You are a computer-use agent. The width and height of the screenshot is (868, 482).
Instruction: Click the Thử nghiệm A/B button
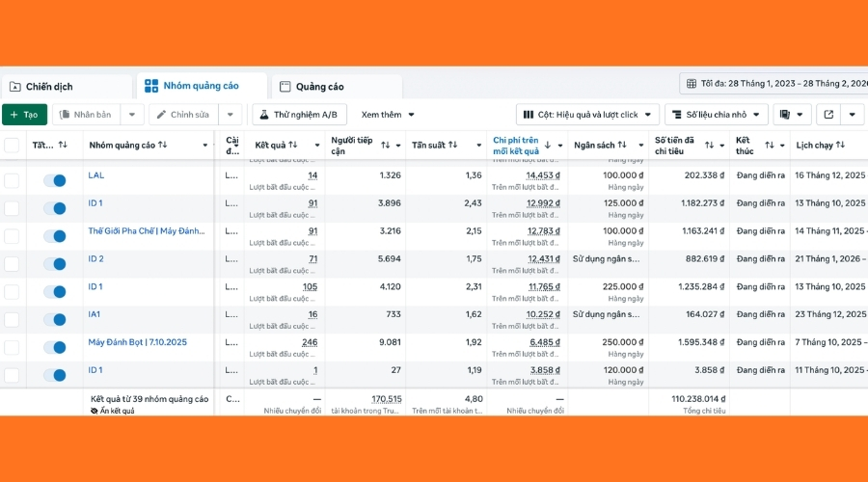299,115
